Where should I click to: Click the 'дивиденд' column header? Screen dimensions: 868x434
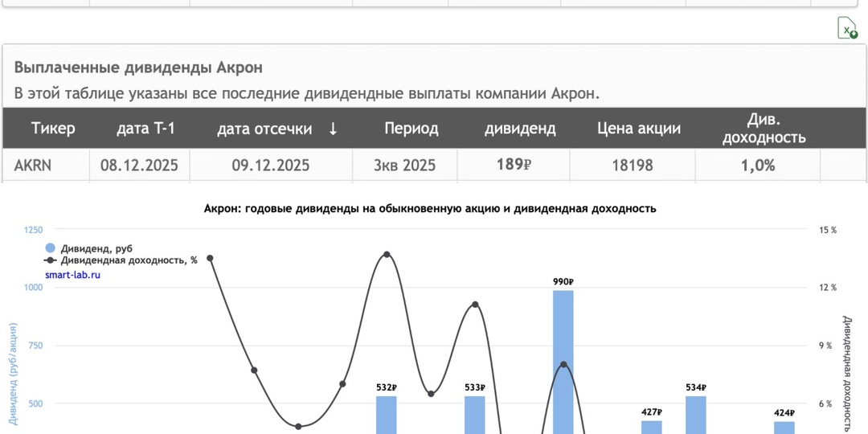tap(520, 129)
